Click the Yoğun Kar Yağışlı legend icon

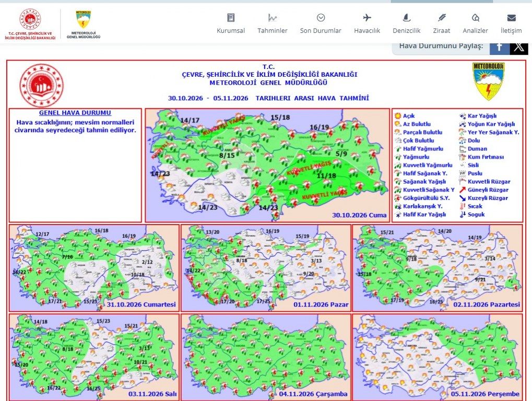[x=463, y=124]
